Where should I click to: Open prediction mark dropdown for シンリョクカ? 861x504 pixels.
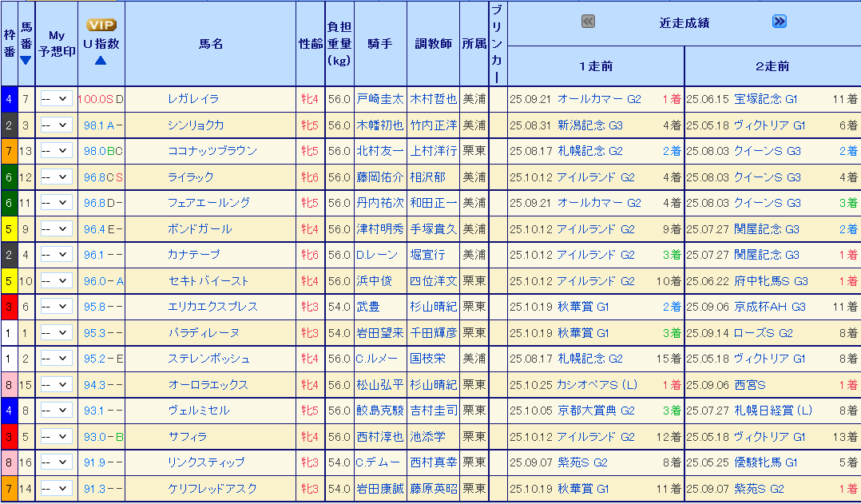coord(56,125)
